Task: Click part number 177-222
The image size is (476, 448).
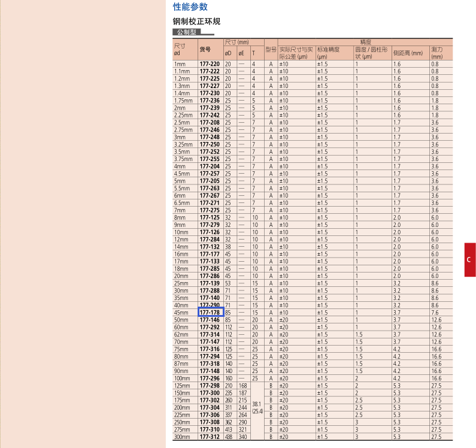Action: (210, 71)
